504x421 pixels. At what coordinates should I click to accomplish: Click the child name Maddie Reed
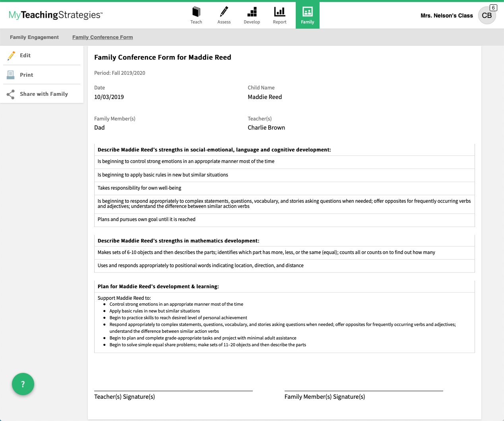265,97
